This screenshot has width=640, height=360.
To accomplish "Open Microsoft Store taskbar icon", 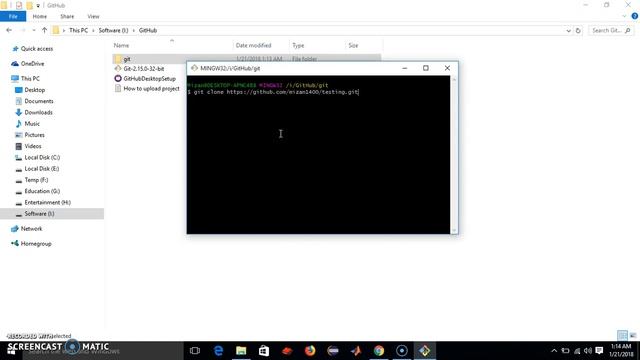I will pyautogui.click(x=264, y=351).
